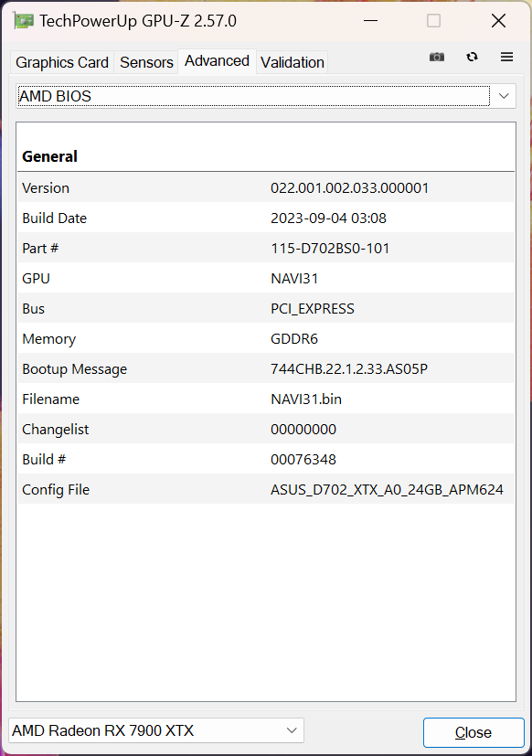Minimize the GPU-Z window
The width and height of the screenshot is (532, 756).
[370, 21]
